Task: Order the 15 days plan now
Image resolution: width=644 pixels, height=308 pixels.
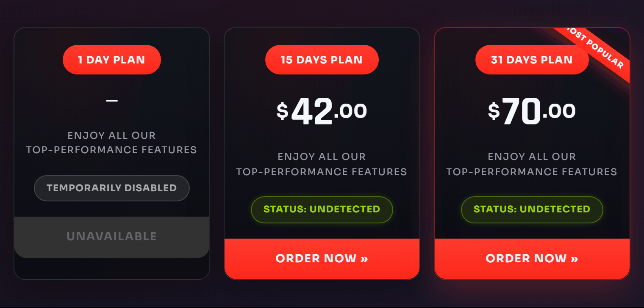Action: tap(322, 258)
